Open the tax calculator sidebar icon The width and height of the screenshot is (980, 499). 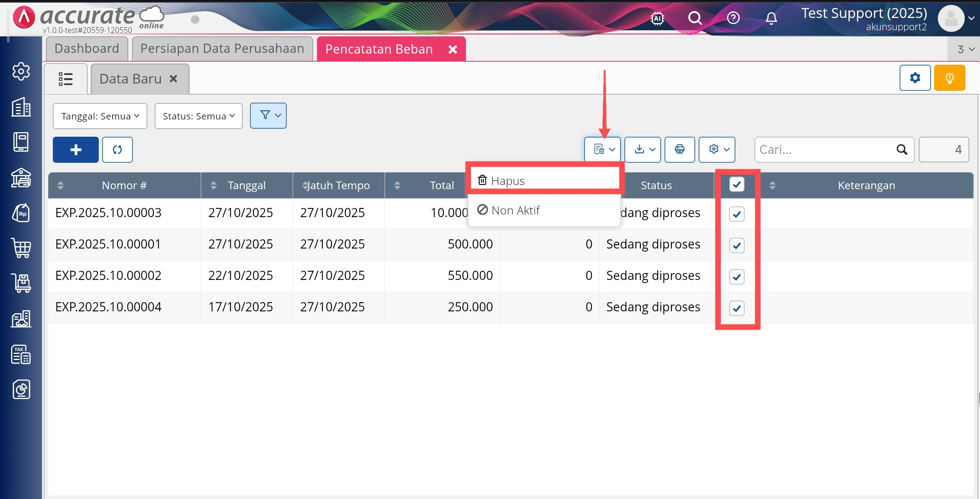pyautogui.click(x=21, y=354)
